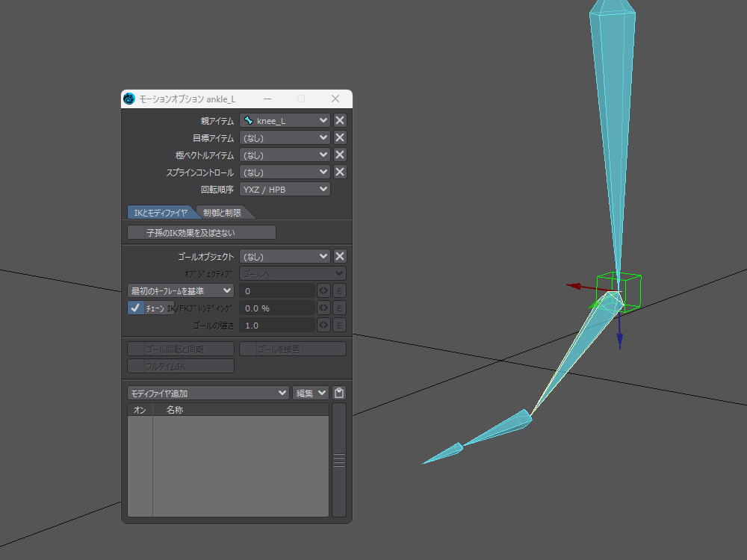Uncheck the チェーン IK/FK blending checkbox

click(136, 308)
